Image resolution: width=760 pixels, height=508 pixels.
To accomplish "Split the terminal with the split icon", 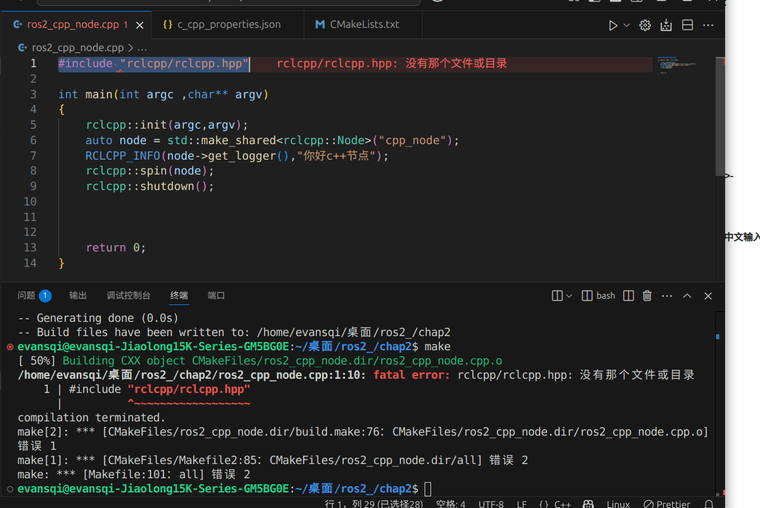I will tap(628, 296).
